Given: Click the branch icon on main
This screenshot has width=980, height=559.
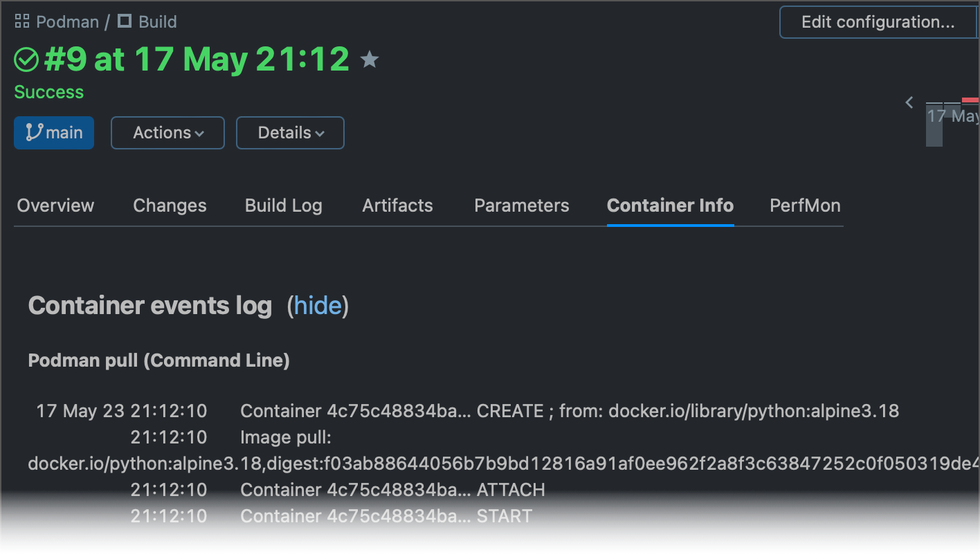Looking at the screenshot, I should [x=34, y=132].
